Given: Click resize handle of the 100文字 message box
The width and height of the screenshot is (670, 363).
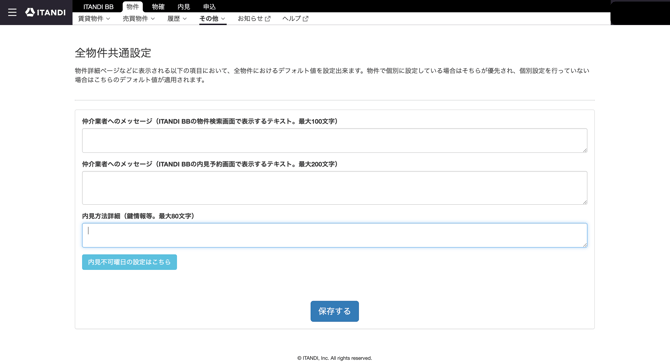Looking at the screenshot, I should tap(585, 149).
